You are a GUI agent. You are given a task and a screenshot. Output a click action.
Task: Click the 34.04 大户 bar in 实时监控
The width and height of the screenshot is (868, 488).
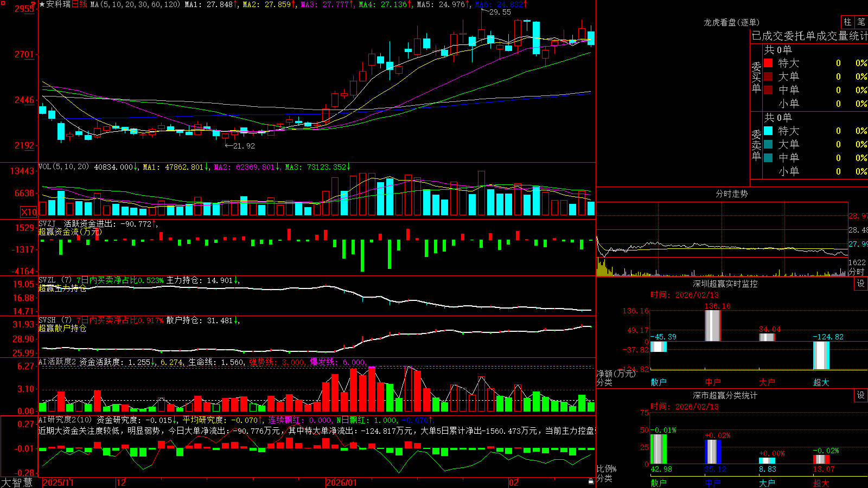tap(767, 337)
